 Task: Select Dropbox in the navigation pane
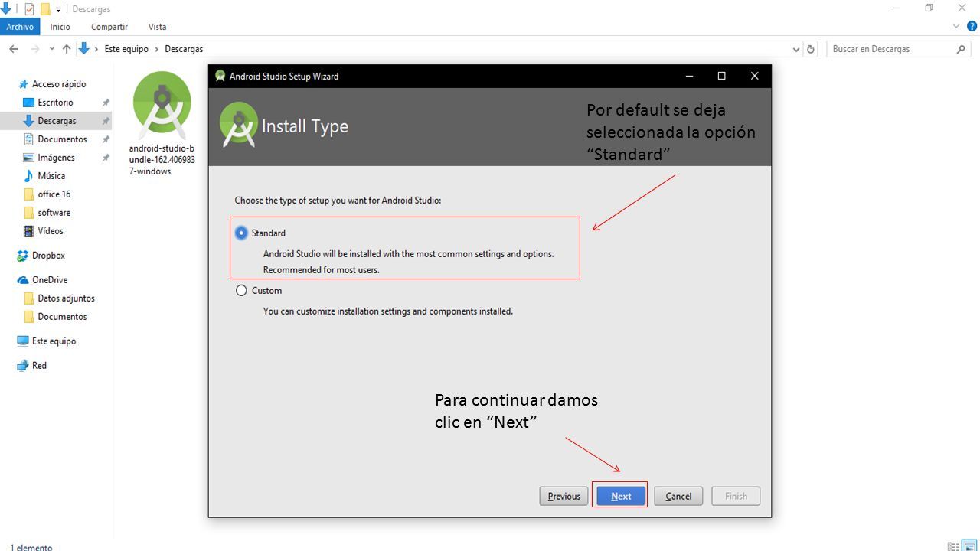coord(47,256)
